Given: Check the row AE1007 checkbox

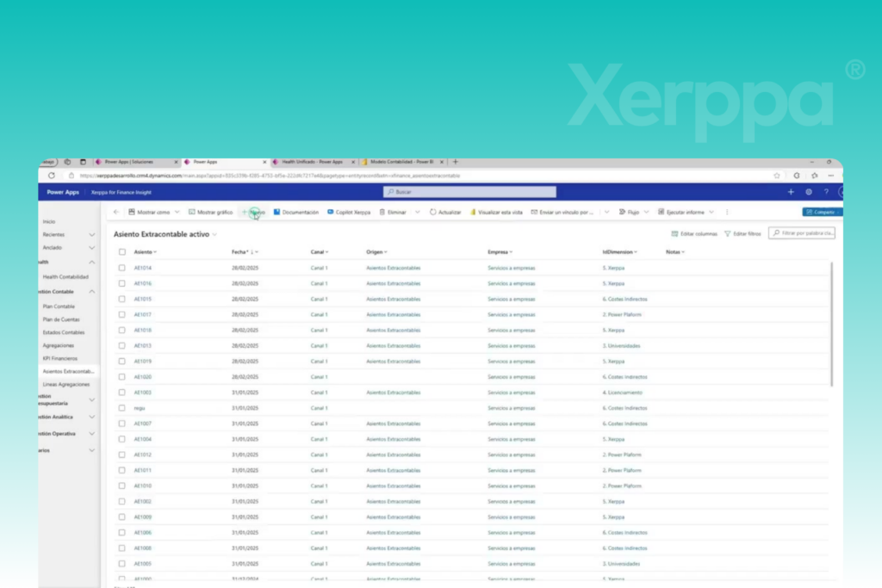Looking at the screenshot, I should pos(122,424).
